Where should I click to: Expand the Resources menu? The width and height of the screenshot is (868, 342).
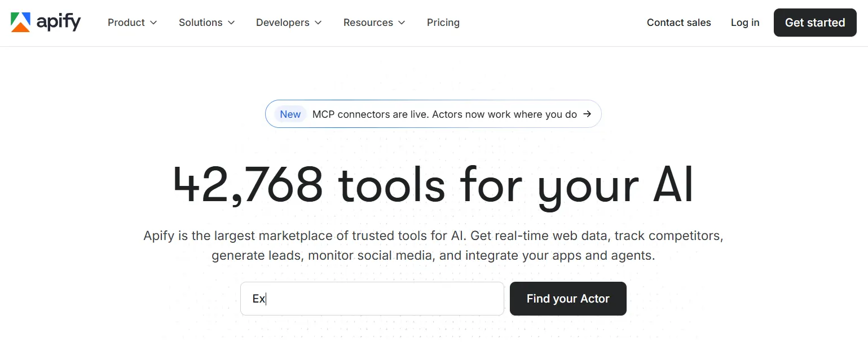click(x=374, y=23)
